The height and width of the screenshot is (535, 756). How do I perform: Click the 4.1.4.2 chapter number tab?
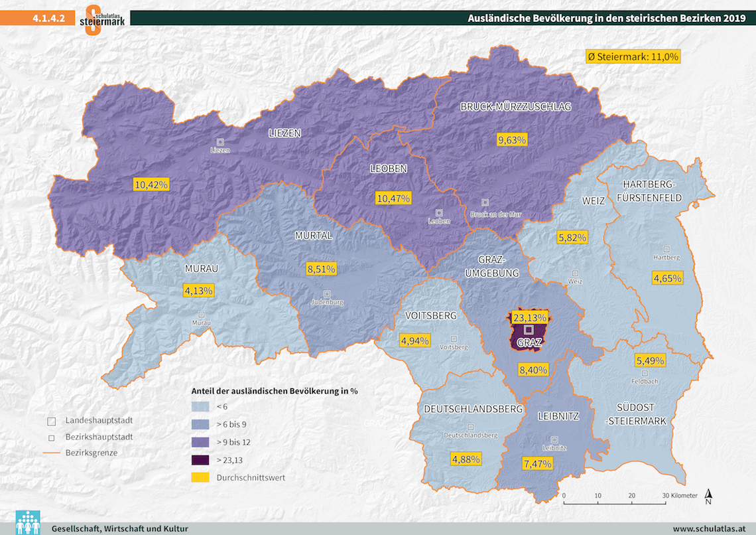49,19
